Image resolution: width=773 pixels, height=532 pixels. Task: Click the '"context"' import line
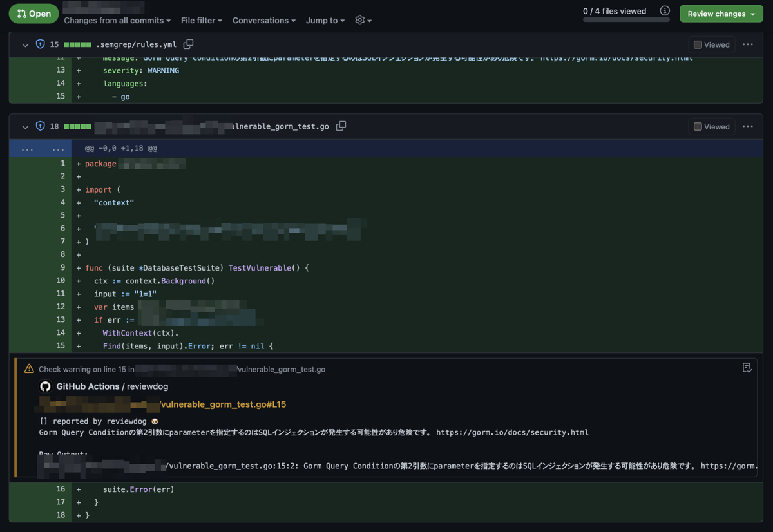(114, 202)
